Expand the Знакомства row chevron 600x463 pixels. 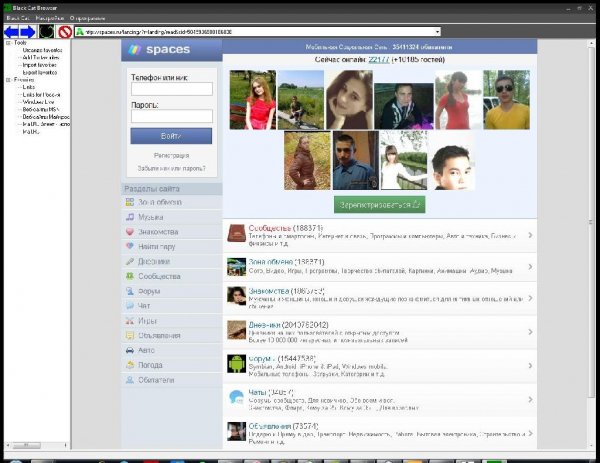(x=530, y=298)
